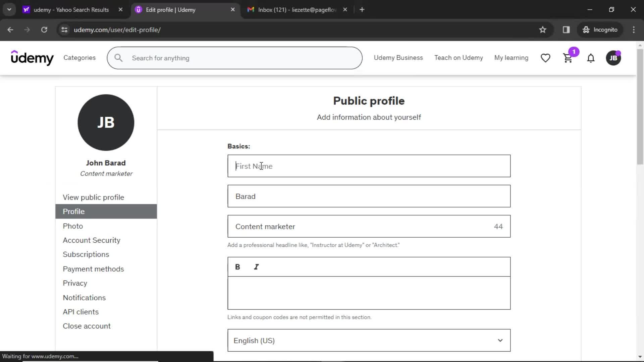644x362 pixels.
Task: Click the search magnifier icon
Action: click(118, 57)
